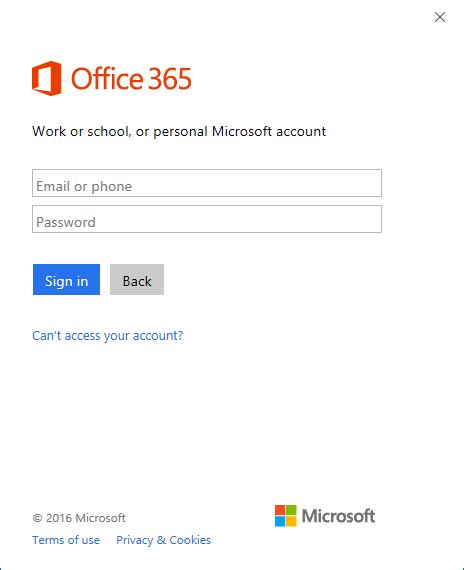
Task: Click the '2016 Microsoft' footer text
Action: [86, 518]
